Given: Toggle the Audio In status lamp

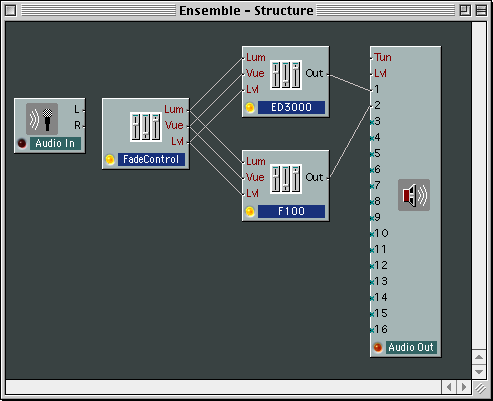Looking at the screenshot, I should [x=22, y=144].
